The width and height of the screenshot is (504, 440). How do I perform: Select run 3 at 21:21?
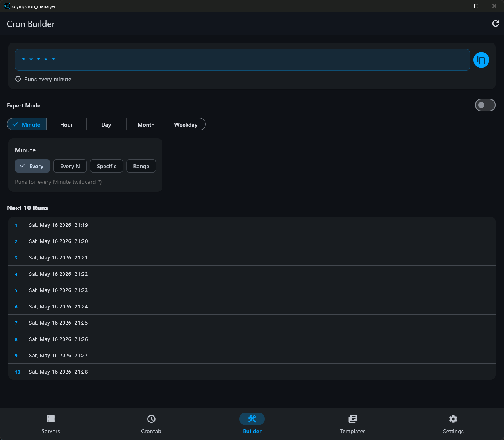click(x=252, y=257)
